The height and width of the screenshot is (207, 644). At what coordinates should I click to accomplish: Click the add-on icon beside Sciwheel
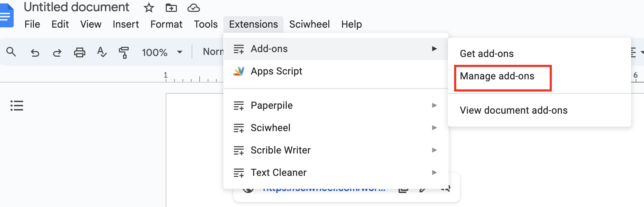(239, 128)
